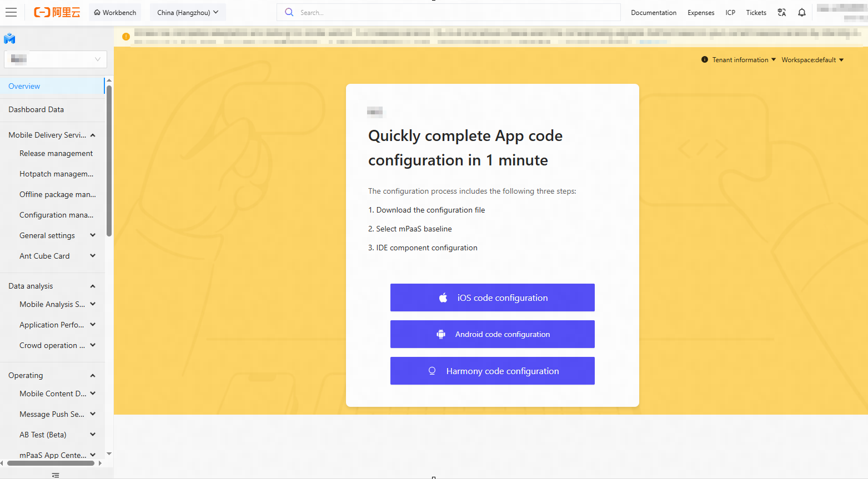Open Workspace:default dropdown
The width and height of the screenshot is (868, 479).
point(812,59)
